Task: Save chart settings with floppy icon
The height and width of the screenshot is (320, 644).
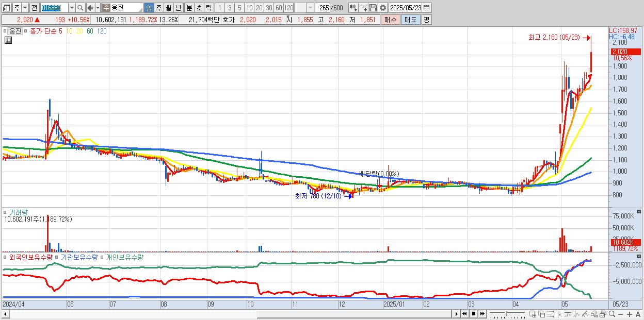Action: tap(373, 8)
